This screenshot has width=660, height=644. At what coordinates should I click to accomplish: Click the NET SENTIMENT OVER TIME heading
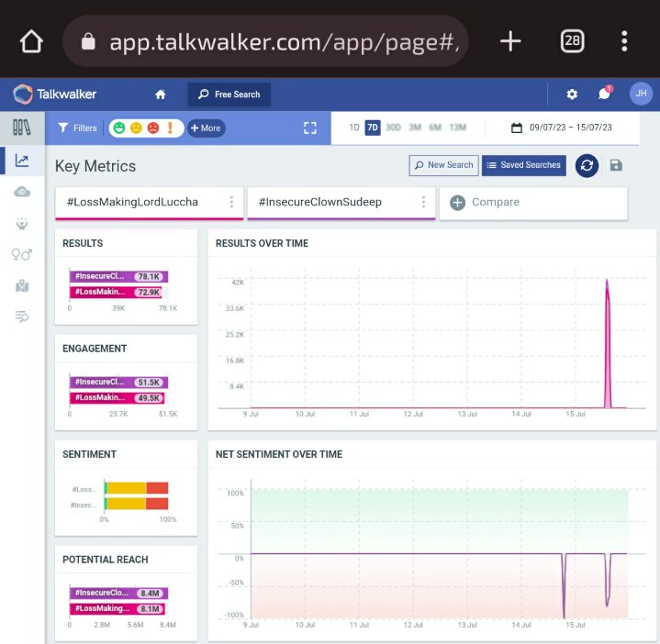[x=279, y=454]
